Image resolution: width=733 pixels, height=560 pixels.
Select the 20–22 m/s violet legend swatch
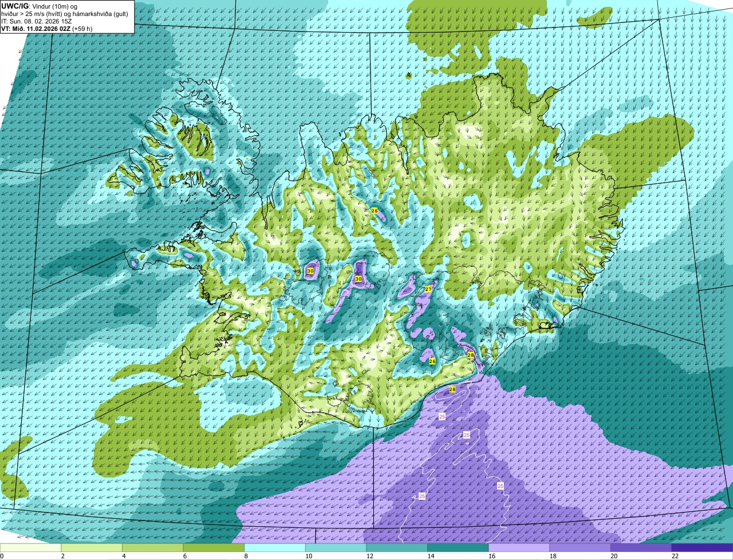(641, 547)
